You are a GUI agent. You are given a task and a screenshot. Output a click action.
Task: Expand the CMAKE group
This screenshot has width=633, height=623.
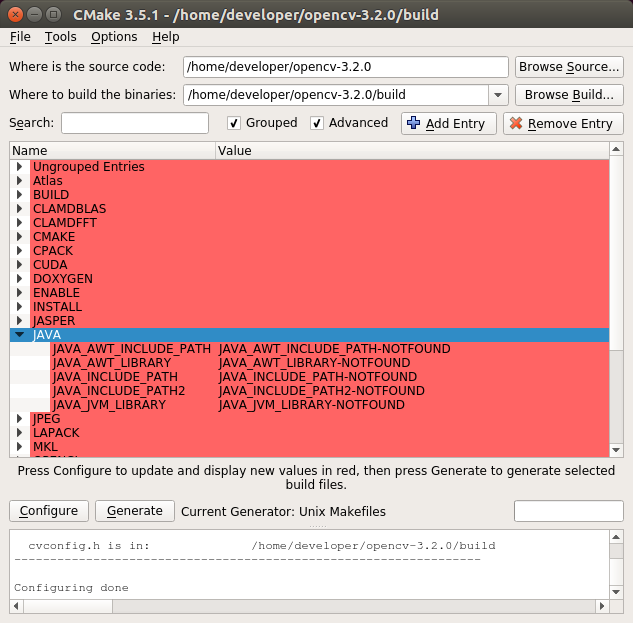(19, 237)
